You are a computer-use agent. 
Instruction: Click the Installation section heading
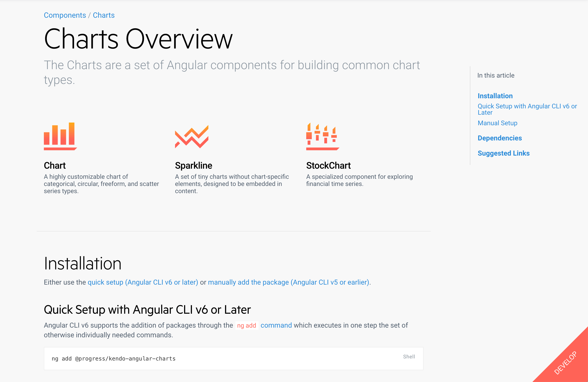tap(82, 264)
